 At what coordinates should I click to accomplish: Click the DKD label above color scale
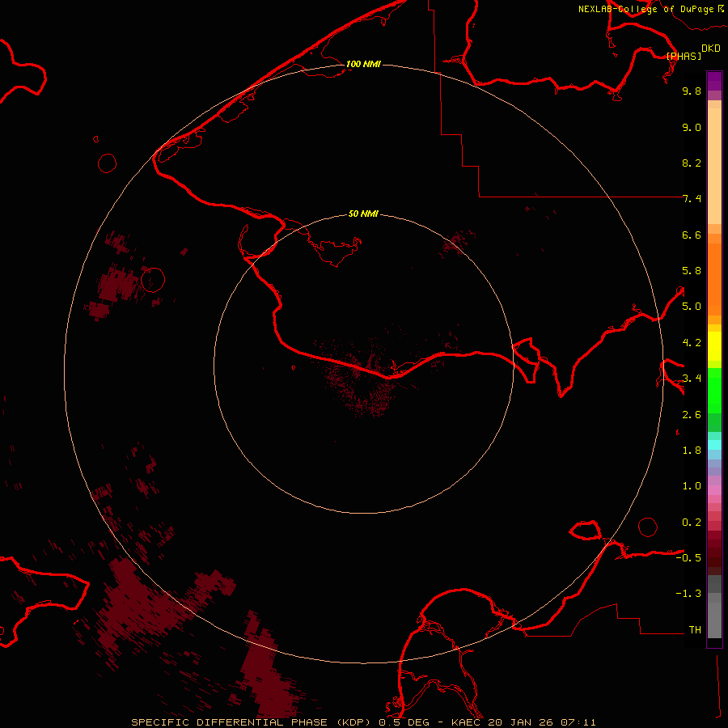(x=710, y=48)
